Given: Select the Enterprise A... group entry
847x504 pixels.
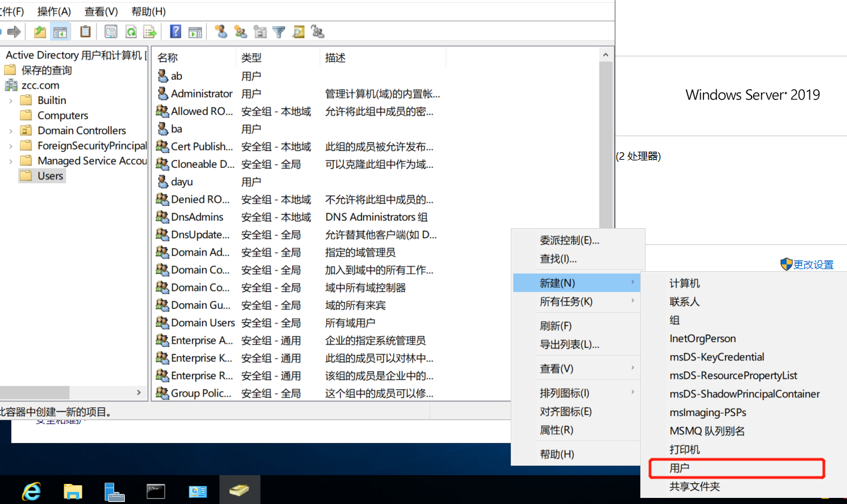Looking at the screenshot, I should [x=195, y=340].
